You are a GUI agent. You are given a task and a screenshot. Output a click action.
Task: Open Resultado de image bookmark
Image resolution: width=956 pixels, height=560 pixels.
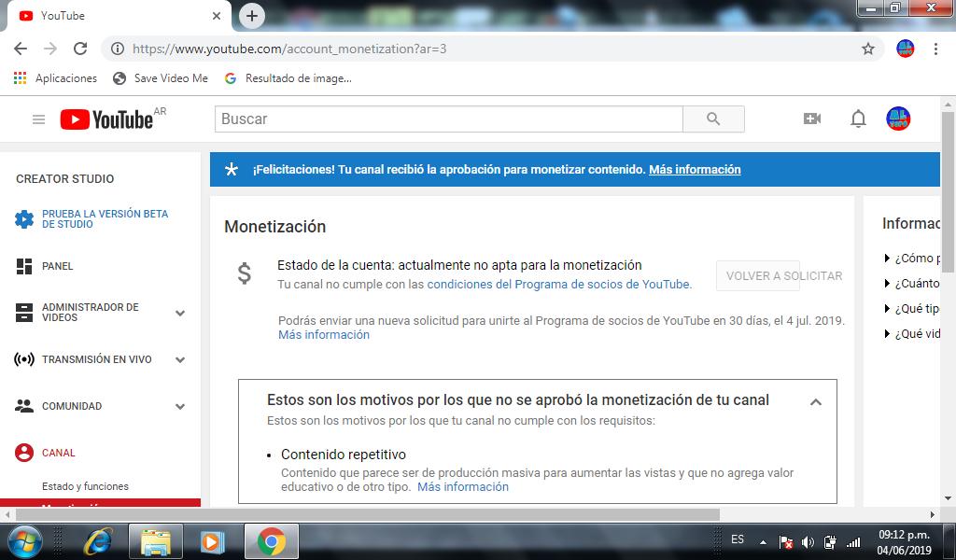(x=288, y=78)
